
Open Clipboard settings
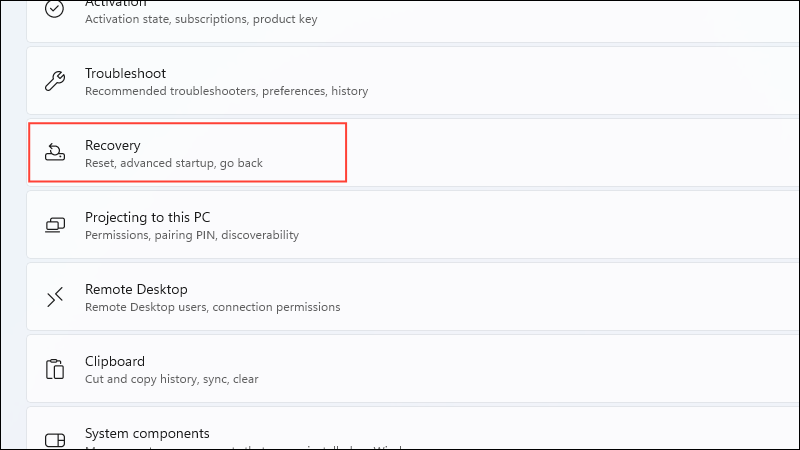click(413, 369)
